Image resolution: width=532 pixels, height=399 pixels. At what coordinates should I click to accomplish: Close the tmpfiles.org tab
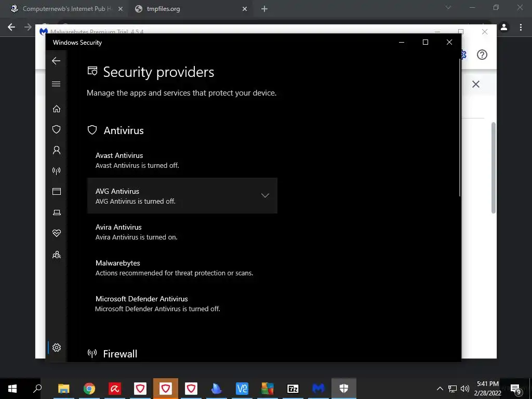[244, 9]
